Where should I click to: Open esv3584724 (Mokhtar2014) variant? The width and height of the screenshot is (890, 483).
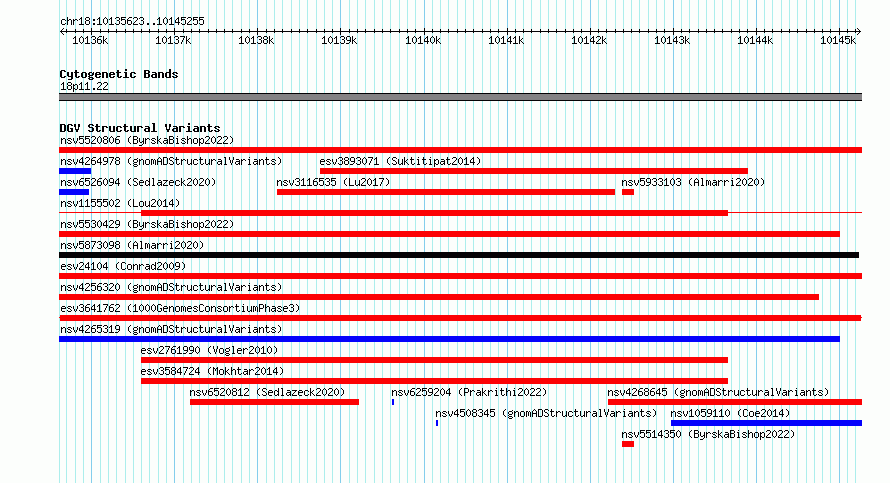pos(212,371)
